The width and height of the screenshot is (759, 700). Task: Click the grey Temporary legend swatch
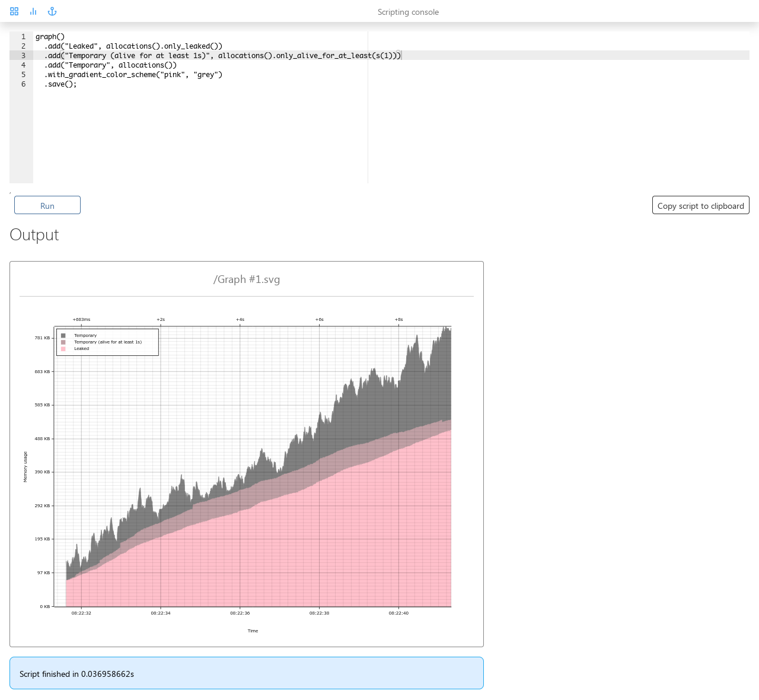pyautogui.click(x=63, y=336)
